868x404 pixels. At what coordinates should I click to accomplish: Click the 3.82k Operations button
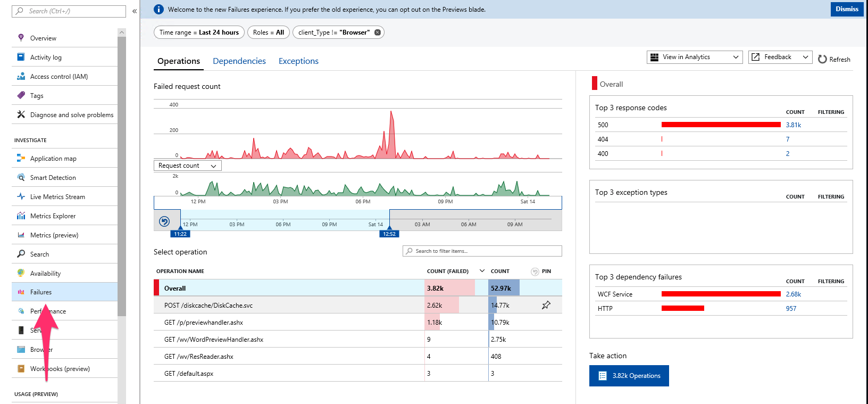[629, 376]
